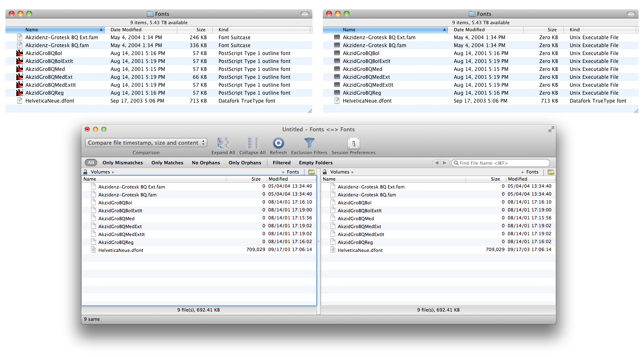Click the Collapse All toolbar icon
This screenshot has height=357, width=644.
click(252, 143)
